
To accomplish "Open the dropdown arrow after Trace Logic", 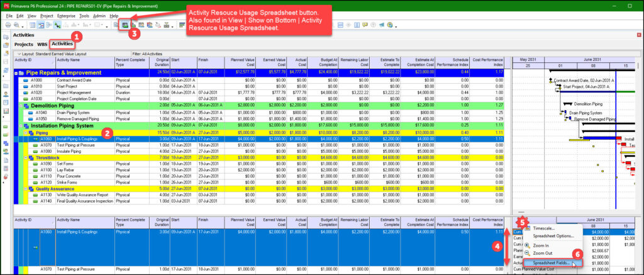I will [172, 26].
